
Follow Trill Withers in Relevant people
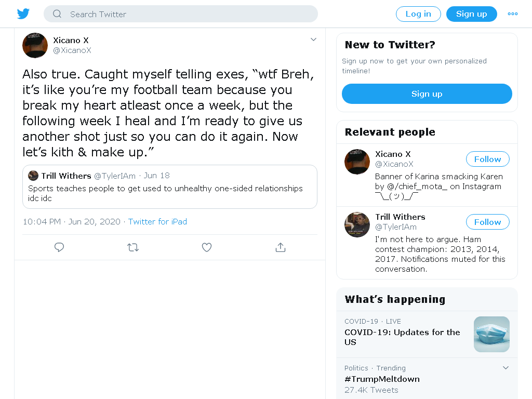(487, 222)
